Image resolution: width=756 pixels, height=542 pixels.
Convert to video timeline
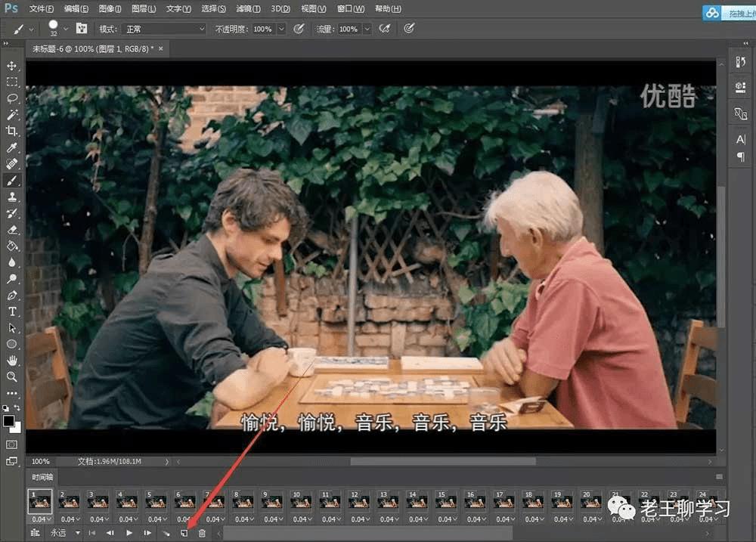[x=36, y=533]
